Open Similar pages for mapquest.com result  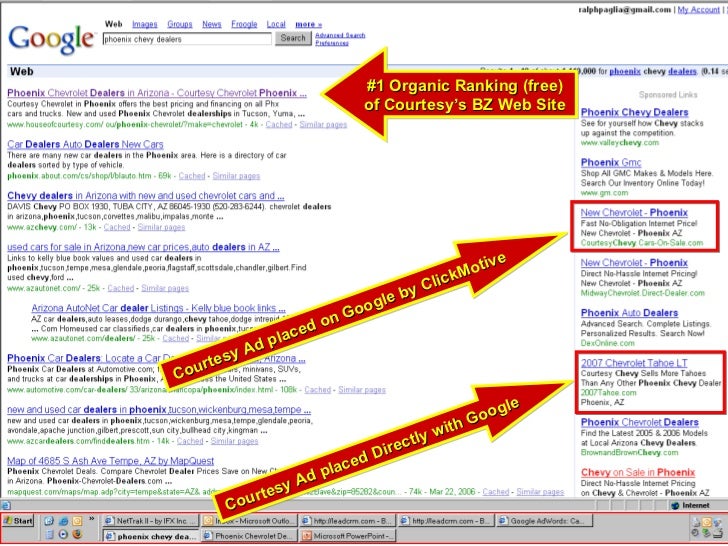[540, 492]
